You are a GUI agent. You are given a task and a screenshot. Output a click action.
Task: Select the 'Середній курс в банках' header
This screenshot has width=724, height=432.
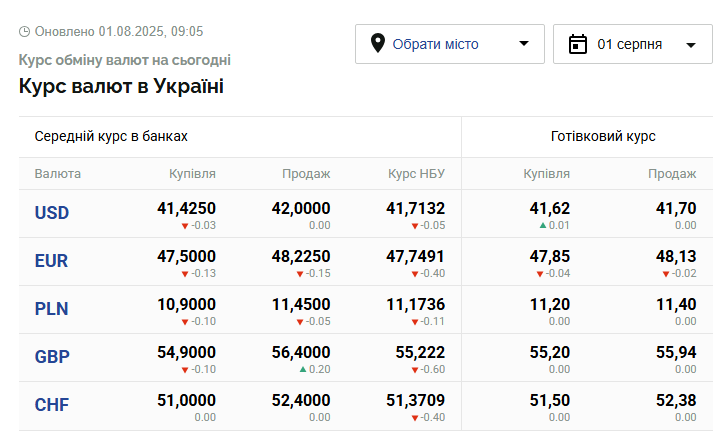click(x=111, y=136)
